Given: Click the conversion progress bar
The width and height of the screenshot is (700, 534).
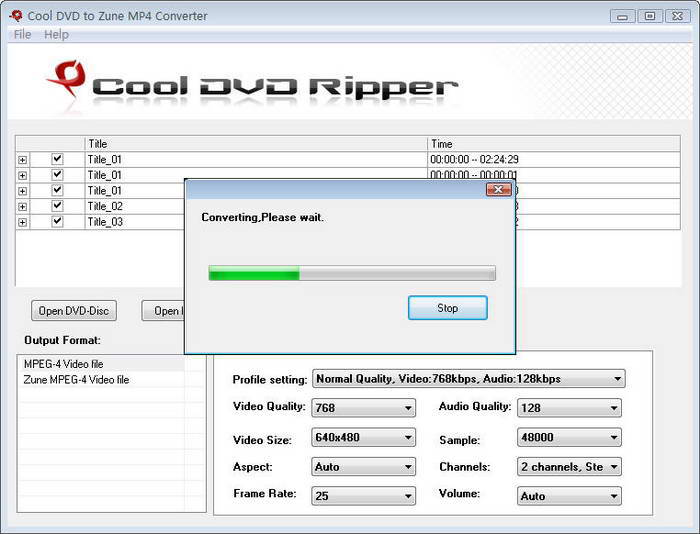Looking at the screenshot, I should click(x=352, y=273).
